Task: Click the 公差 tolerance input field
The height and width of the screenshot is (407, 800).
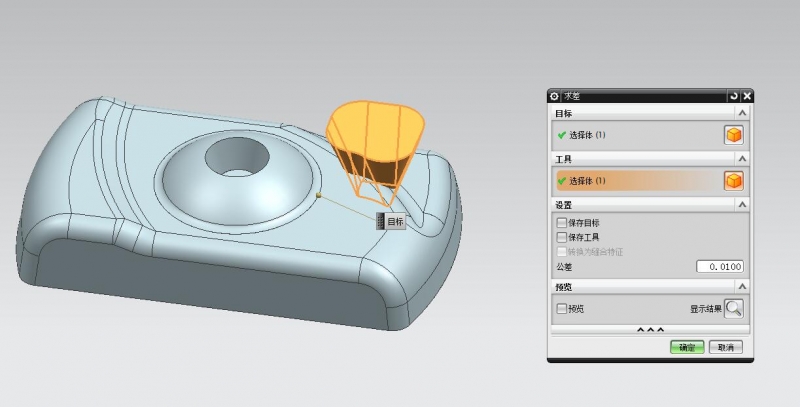Action: (719, 267)
